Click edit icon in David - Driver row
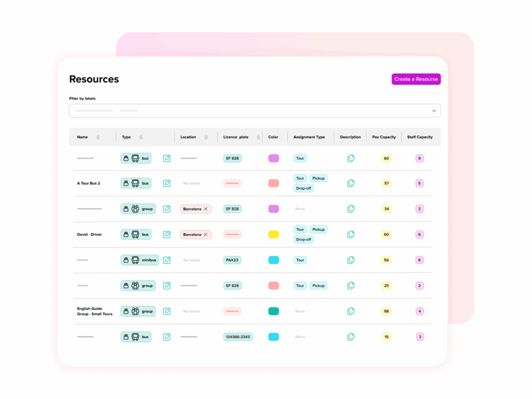The width and height of the screenshot is (532, 399). pos(167,234)
